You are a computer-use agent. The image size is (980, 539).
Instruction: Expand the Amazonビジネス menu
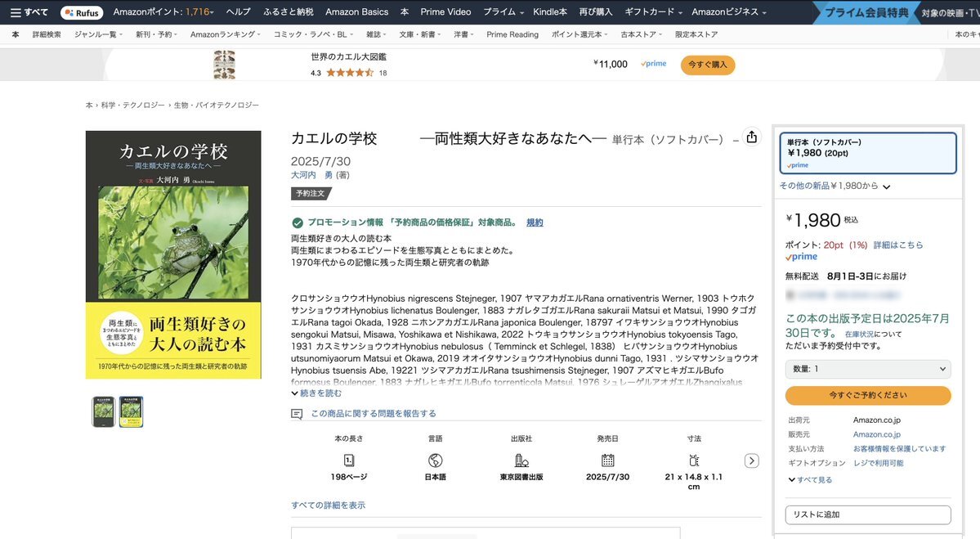[729, 12]
